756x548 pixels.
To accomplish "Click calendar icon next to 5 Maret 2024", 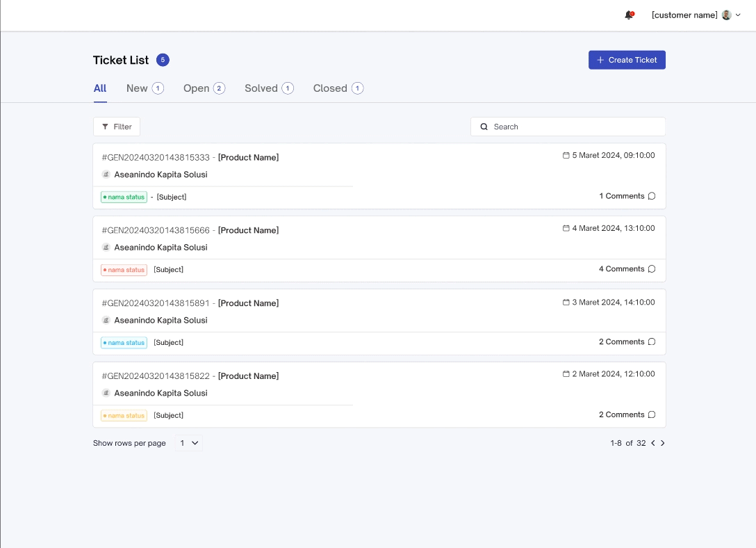I will [x=566, y=156].
